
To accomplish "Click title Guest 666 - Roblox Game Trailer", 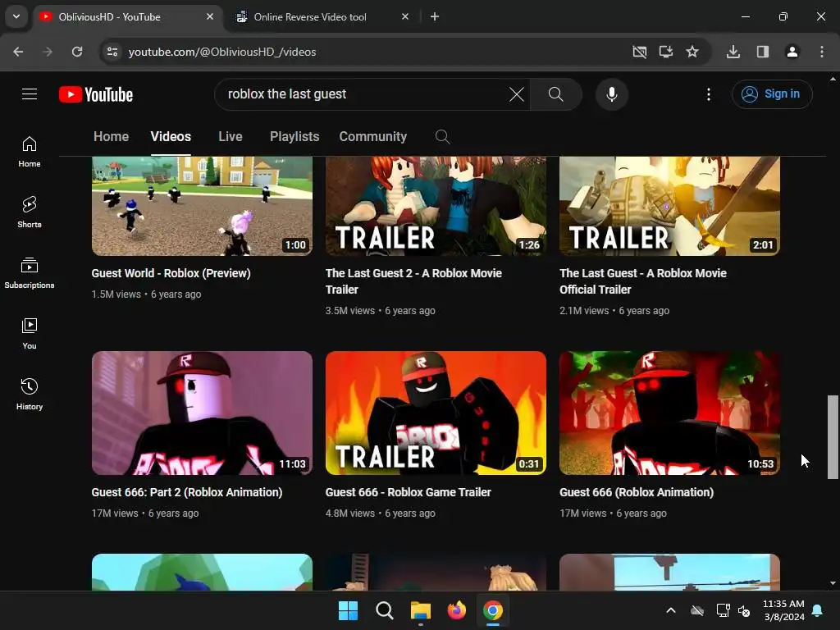I will 409,492.
